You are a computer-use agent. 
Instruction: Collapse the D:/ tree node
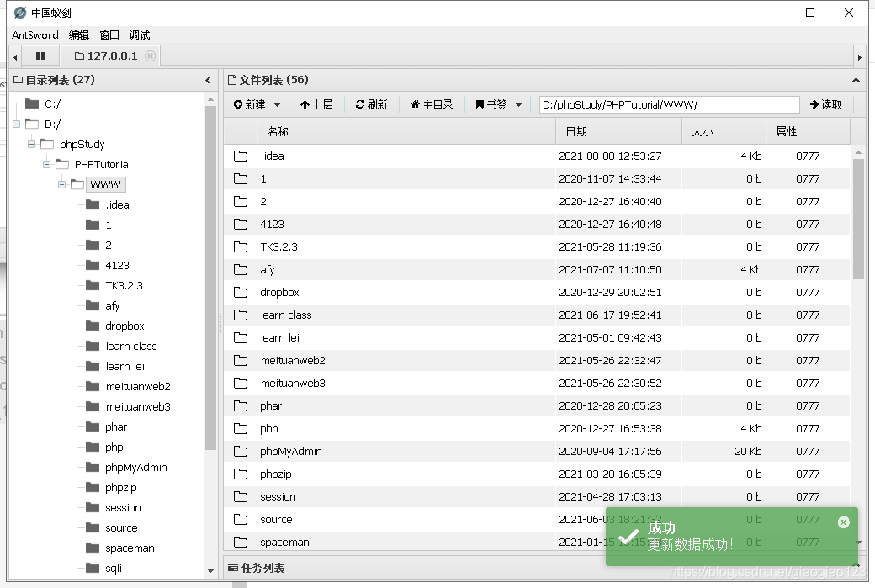click(17, 124)
